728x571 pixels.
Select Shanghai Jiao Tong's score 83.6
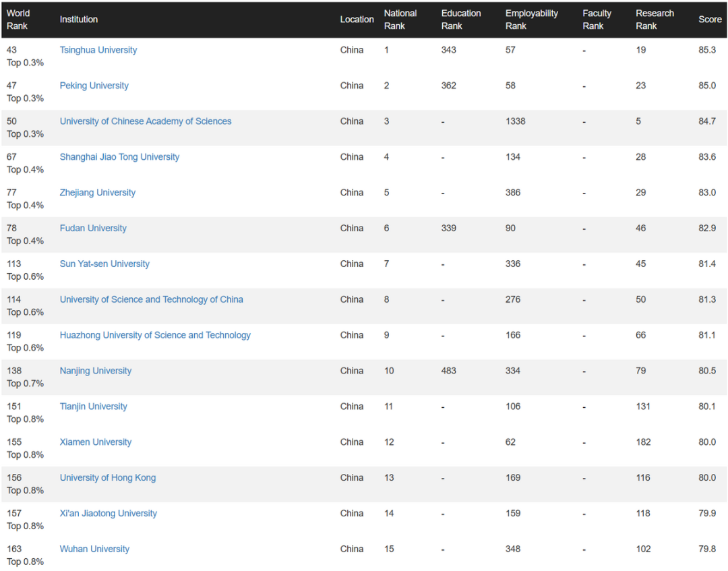pos(707,157)
